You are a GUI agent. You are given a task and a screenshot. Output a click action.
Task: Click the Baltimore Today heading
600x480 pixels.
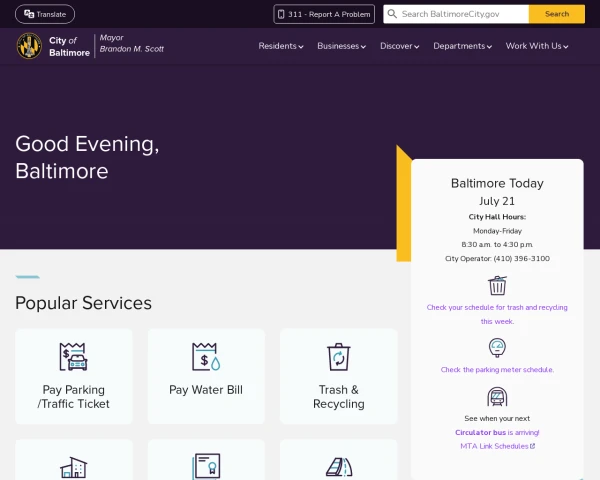click(497, 183)
